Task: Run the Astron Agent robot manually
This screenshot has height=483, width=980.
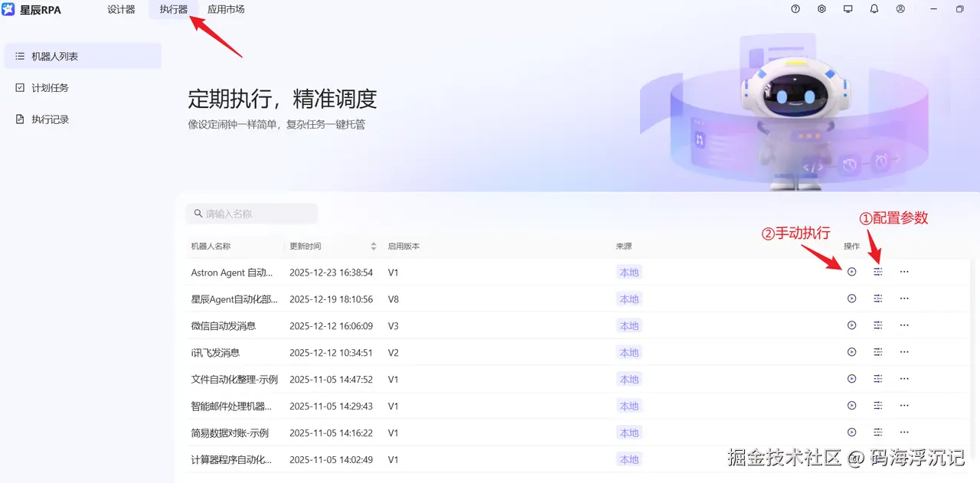Action: point(851,272)
